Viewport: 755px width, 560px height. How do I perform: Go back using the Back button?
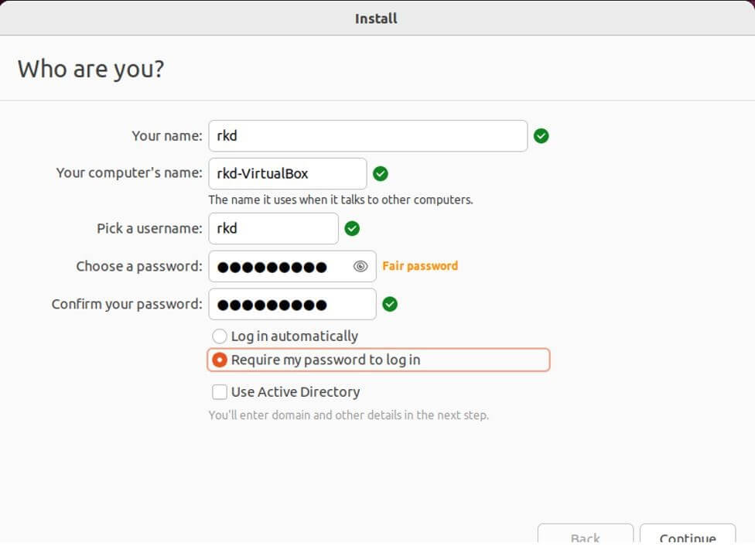point(585,538)
